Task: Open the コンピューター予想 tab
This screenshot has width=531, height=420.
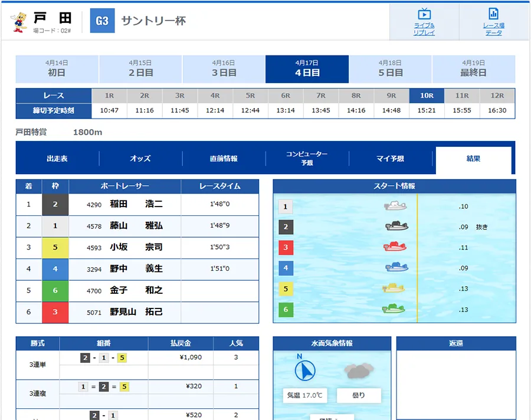Action: click(x=307, y=159)
